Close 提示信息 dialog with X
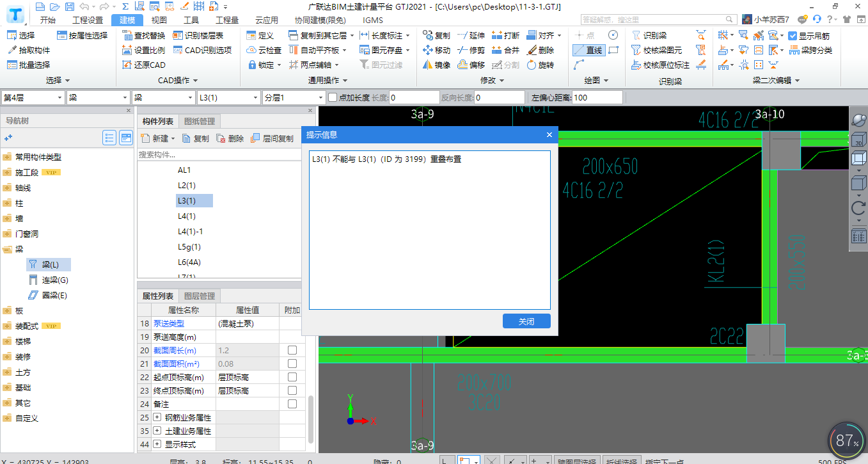The width and height of the screenshot is (868, 464). pyautogui.click(x=549, y=134)
